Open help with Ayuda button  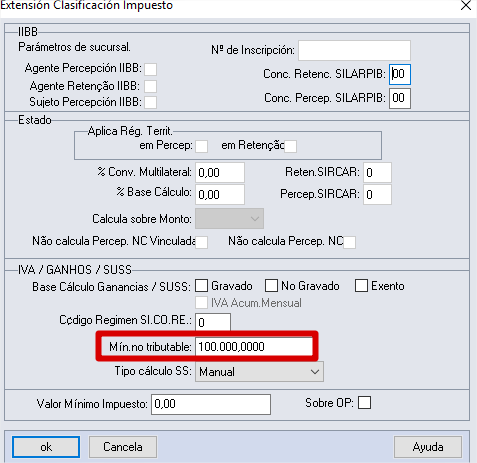428,447
